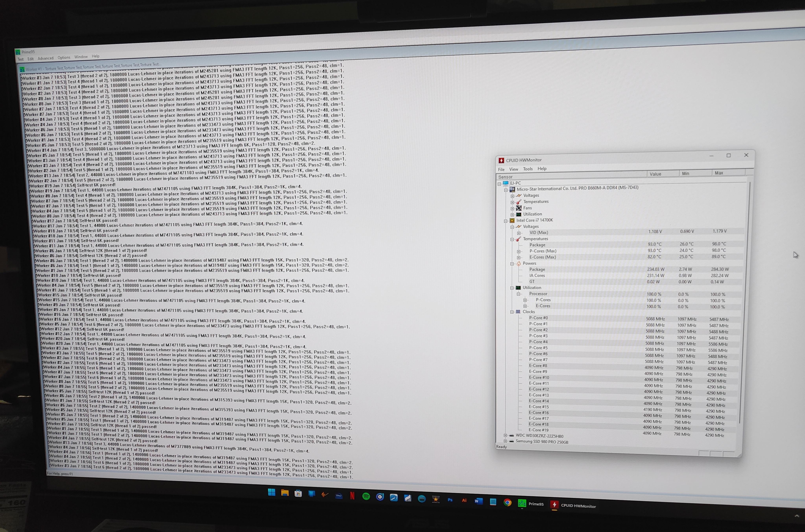
Task: Collapse the Clocks section
Action: click(x=512, y=312)
